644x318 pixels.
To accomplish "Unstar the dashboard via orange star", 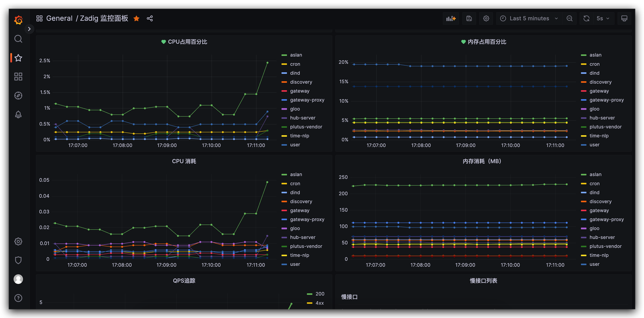I will [136, 19].
